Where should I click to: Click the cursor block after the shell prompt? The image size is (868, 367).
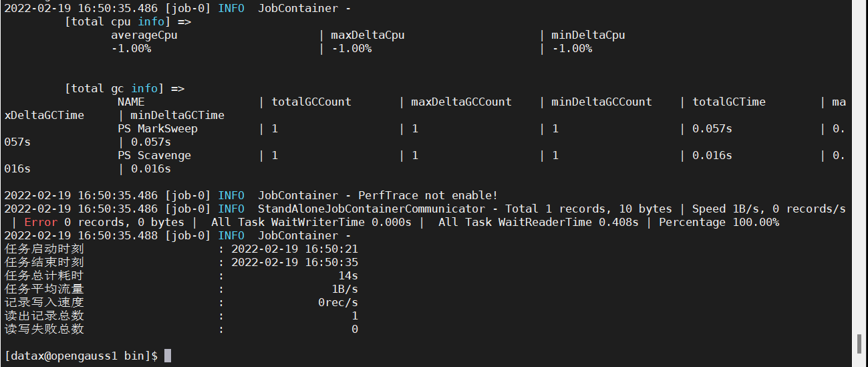coord(168,356)
